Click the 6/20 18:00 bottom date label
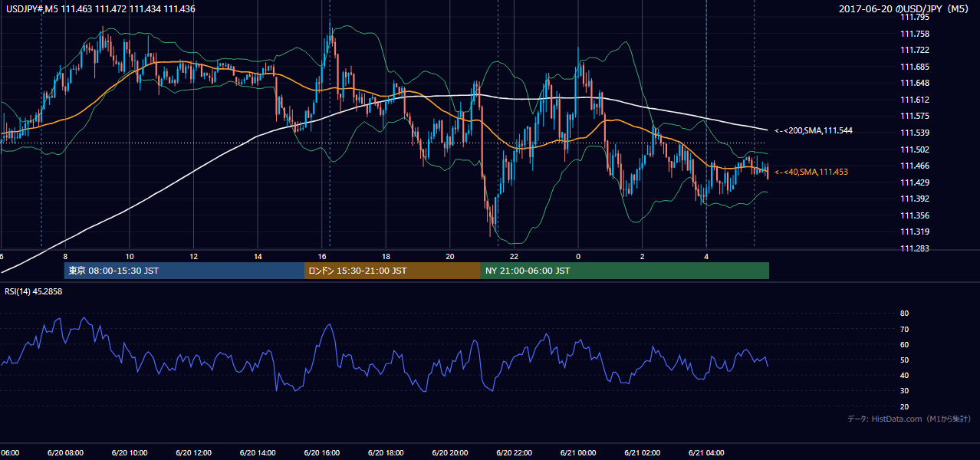 tap(386, 452)
